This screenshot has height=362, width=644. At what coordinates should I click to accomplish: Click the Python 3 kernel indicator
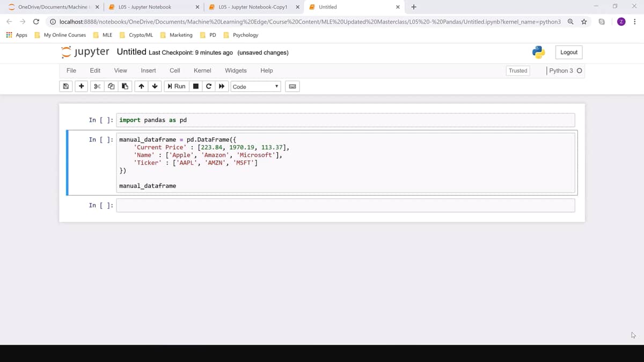point(566,70)
